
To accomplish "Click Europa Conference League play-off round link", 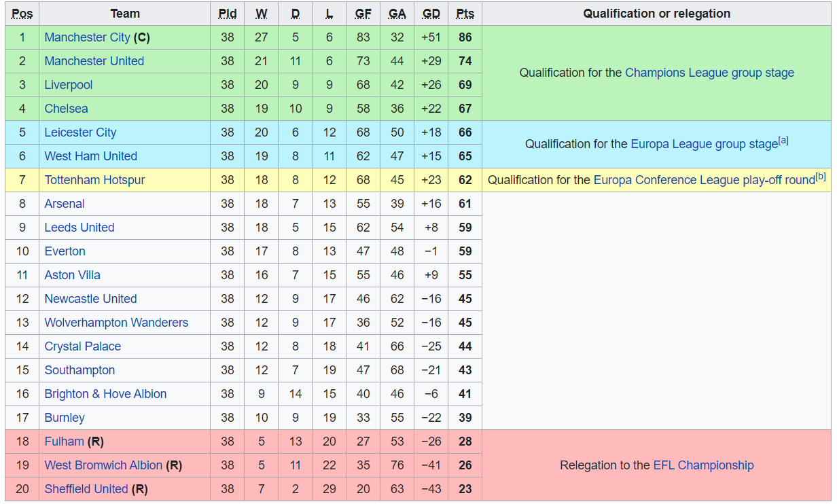I will [x=704, y=180].
